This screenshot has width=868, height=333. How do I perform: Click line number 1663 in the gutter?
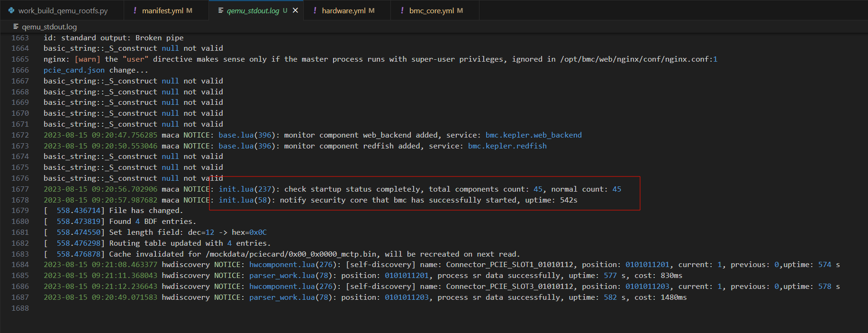[20, 38]
